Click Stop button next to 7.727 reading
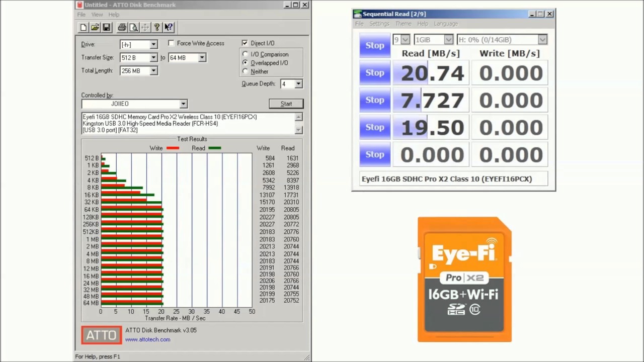The height and width of the screenshot is (362, 644). point(375,100)
